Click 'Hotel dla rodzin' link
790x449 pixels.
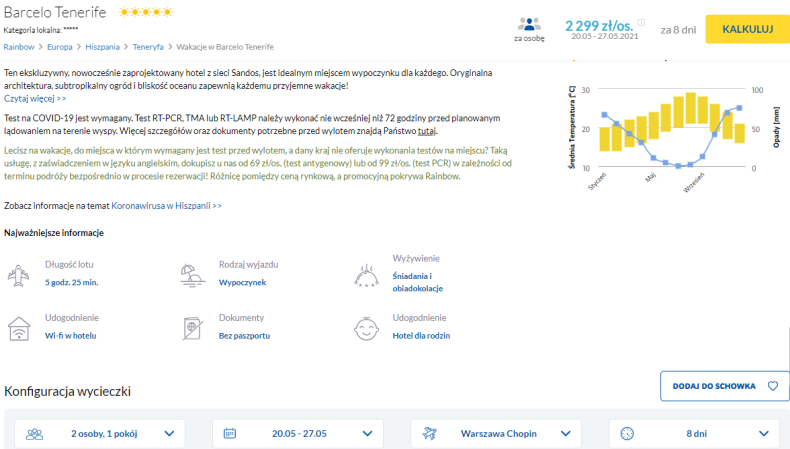click(x=421, y=336)
